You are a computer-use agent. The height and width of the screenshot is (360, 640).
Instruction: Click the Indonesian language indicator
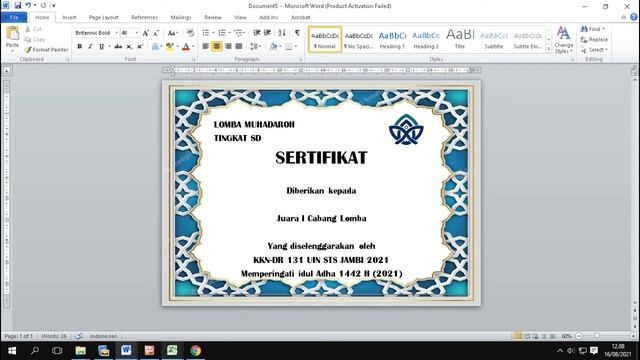pos(103,336)
